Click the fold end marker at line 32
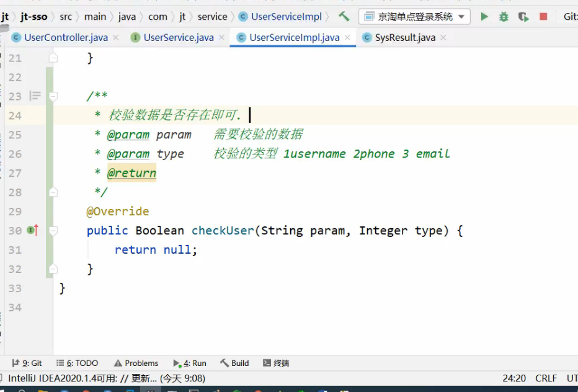Screen dimensions: 578x392 point(53,269)
